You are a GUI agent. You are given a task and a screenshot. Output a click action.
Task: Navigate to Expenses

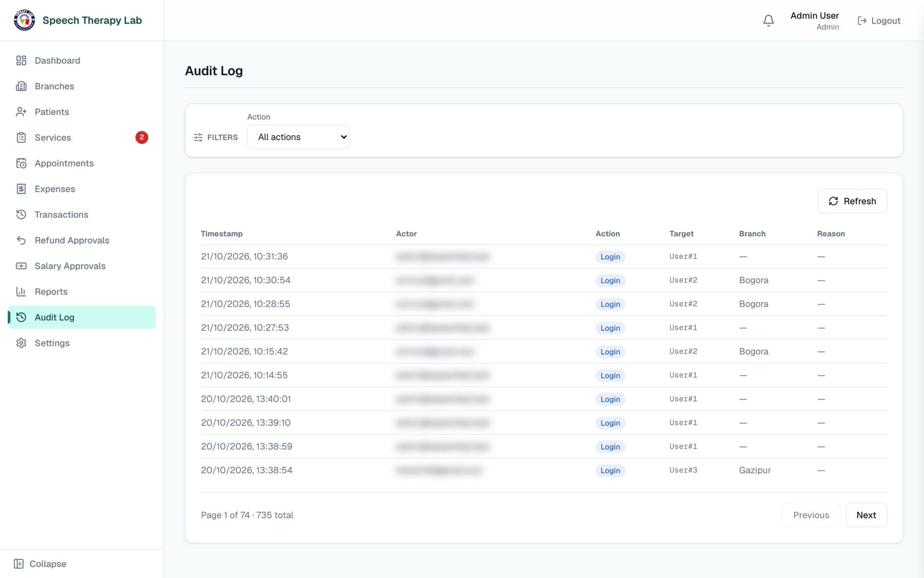click(x=82, y=189)
